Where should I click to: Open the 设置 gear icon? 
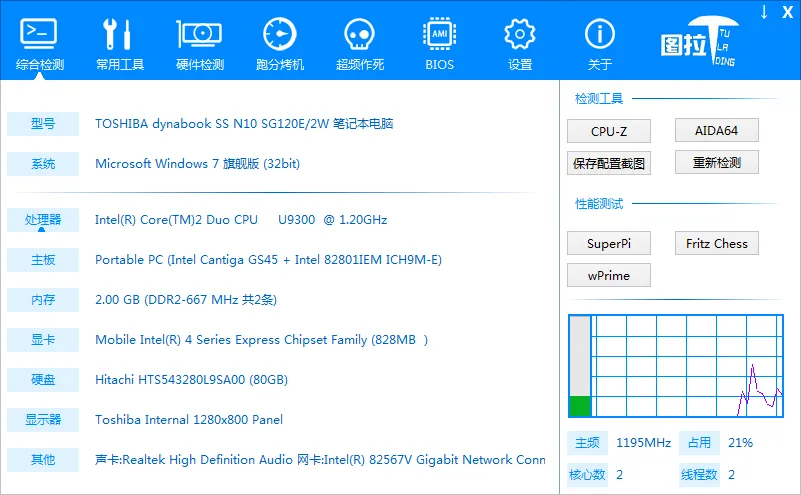[519, 35]
